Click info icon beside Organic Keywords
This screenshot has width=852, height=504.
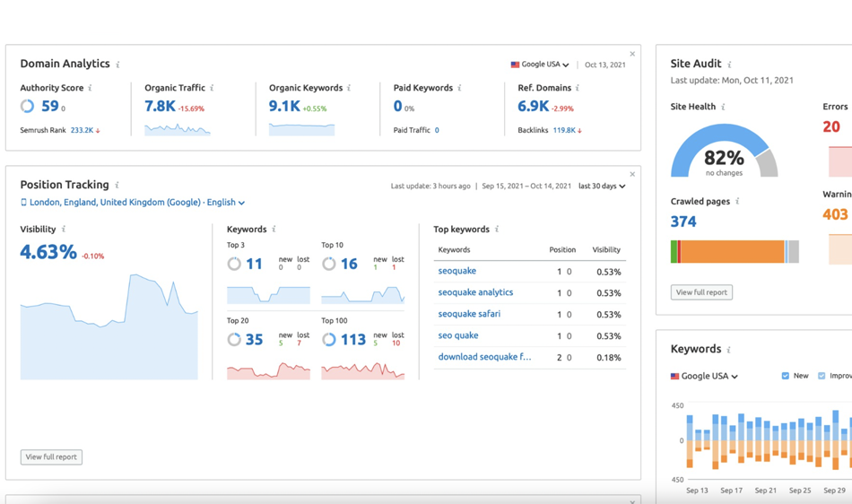(x=349, y=88)
